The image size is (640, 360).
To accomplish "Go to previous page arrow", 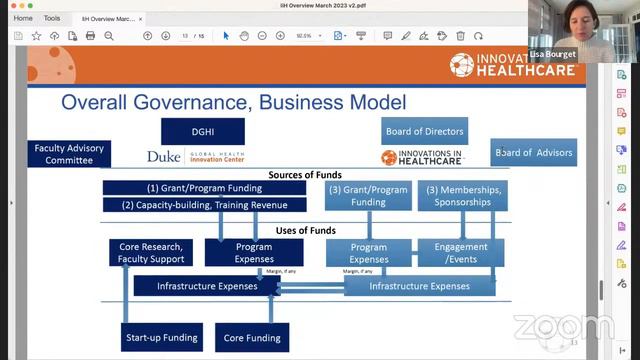I will (x=148, y=36).
